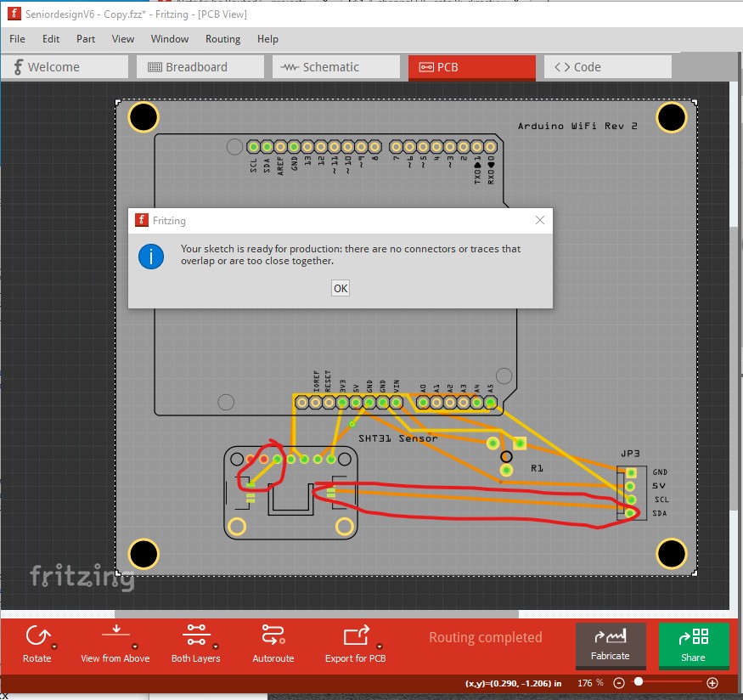
Task: Click the 176 zoom percentage field
Action: click(590, 683)
